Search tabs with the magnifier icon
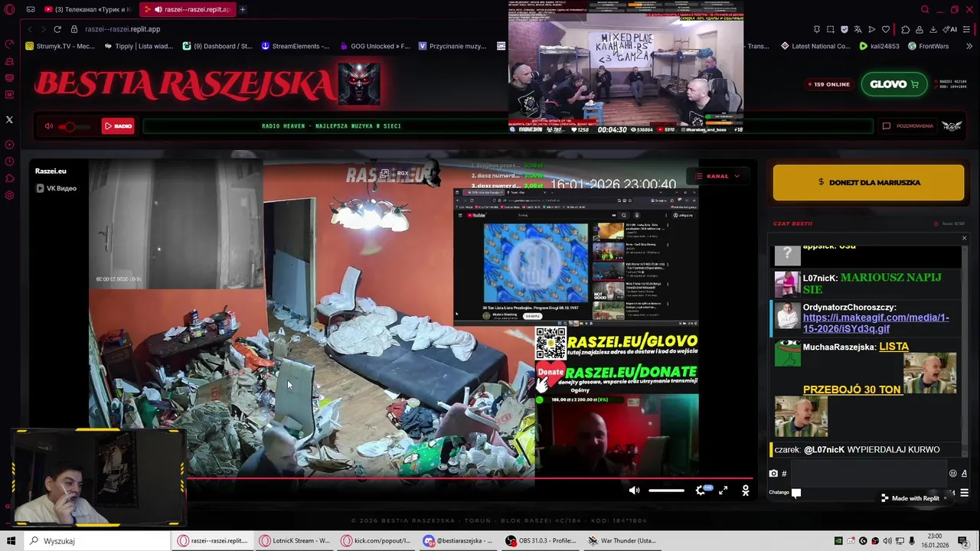Screen dimensions: 980x551 click(x=925, y=9)
